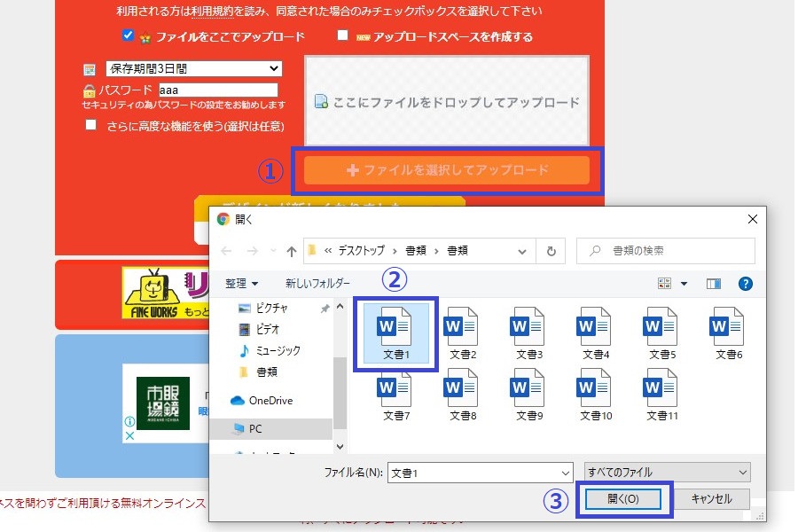The image size is (798, 532).
Task: Uncheck ファイルをここでアップロード checkbox
Action: click(129, 35)
